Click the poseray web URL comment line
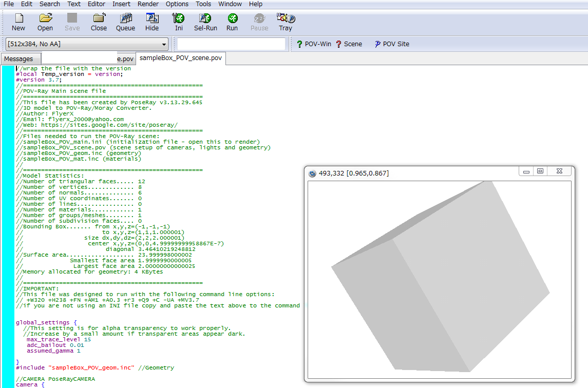The height and width of the screenshot is (388, 588). pyautogui.click(x=97, y=125)
